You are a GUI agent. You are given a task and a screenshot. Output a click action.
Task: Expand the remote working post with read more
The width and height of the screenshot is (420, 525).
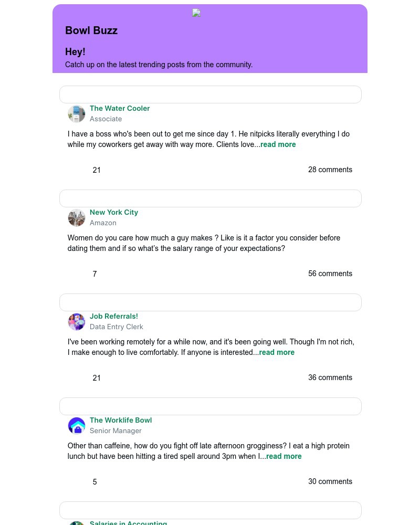click(277, 353)
